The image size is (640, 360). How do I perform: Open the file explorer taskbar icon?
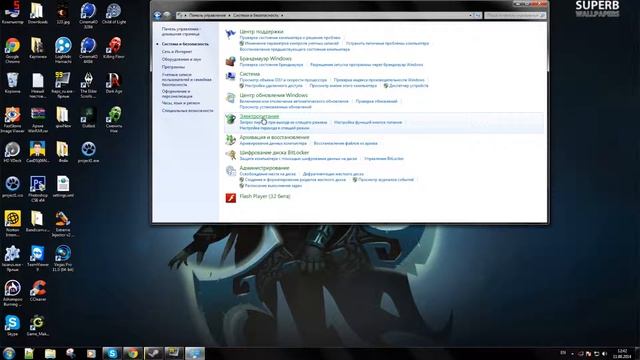tap(50, 353)
